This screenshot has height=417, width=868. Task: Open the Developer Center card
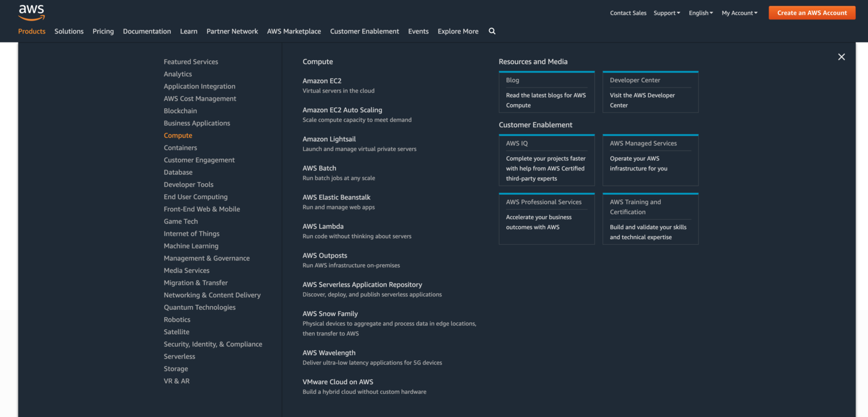(x=650, y=91)
